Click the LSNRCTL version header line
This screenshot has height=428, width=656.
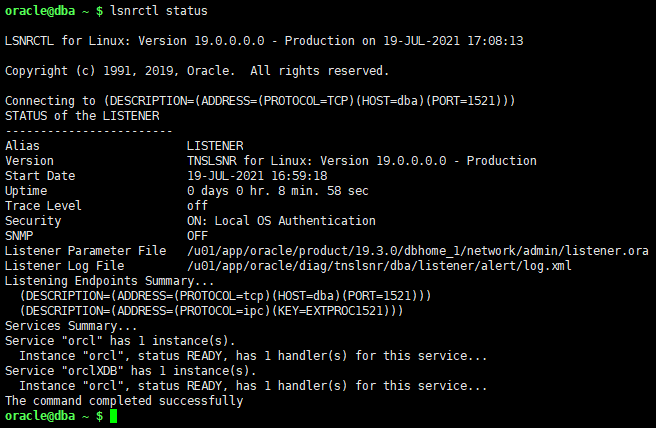(x=264, y=41)
